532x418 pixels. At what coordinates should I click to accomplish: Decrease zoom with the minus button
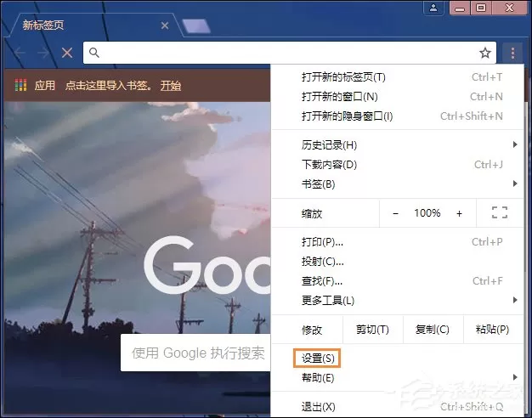click(x=395, y=213)
